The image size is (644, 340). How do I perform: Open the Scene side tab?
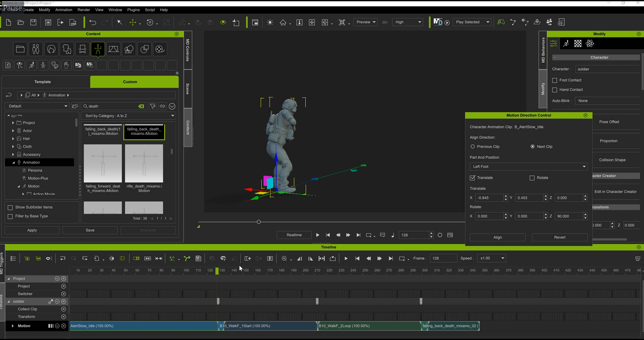[188, 89]
